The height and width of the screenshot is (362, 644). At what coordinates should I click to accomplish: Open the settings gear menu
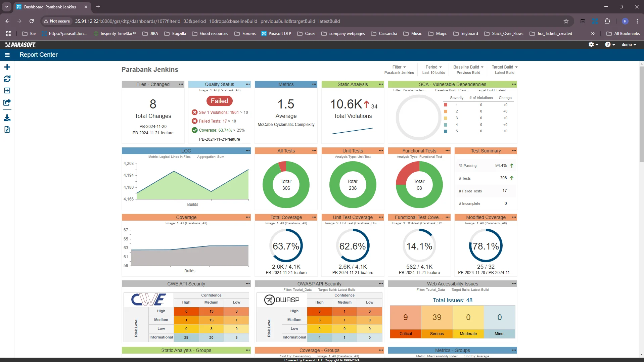tap(593, 45)
